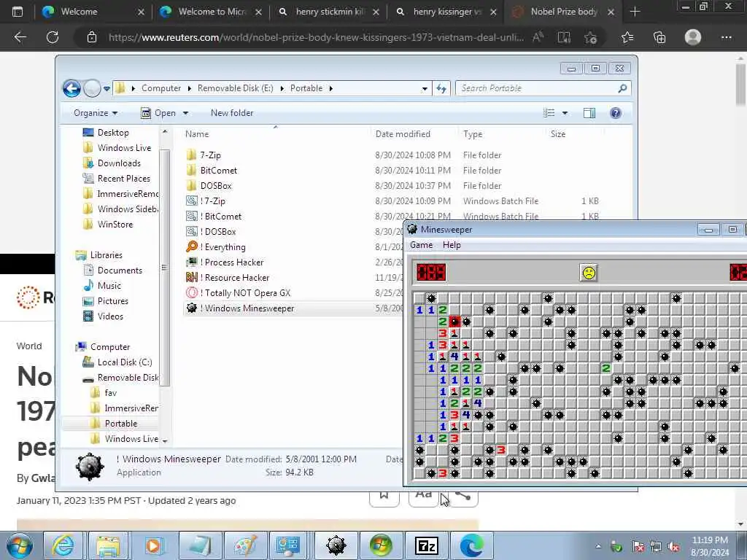Viewport: 747px width, 560px height.
Task: Expand the arrow next to Open button
Action: 185,113
